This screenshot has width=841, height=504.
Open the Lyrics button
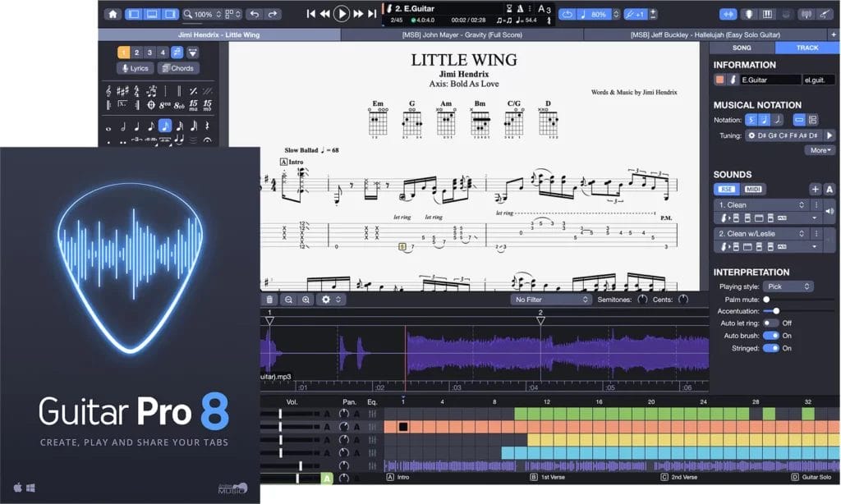click(136, 68)
